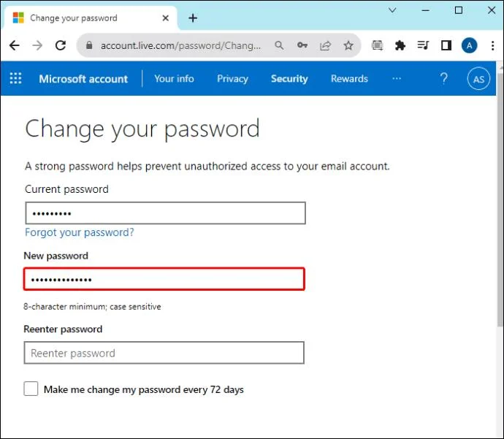Open the help question mark
This screenshot has width=504, height=439.
click(444, 78)
